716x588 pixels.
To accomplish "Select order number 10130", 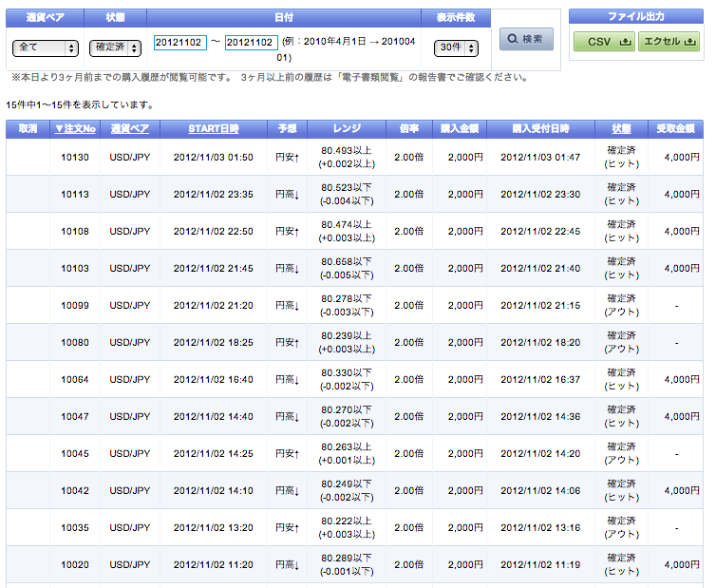I will [75, 157].
